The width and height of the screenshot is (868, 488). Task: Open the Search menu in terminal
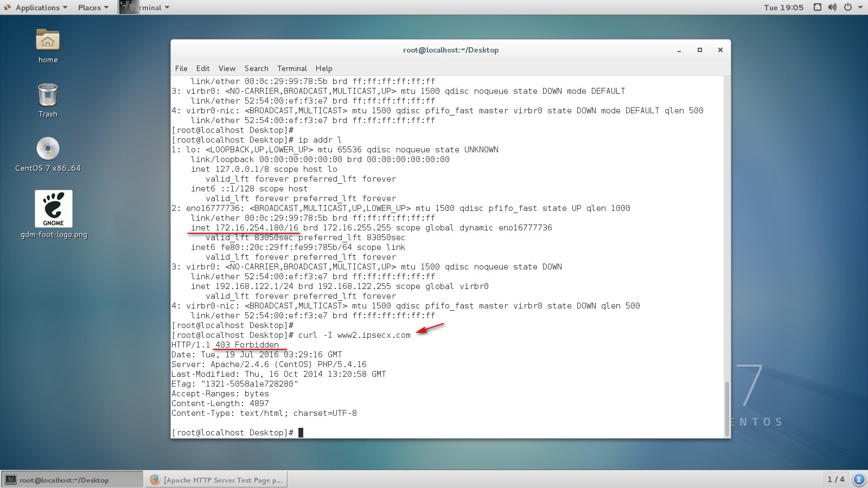tap(256, 68)
